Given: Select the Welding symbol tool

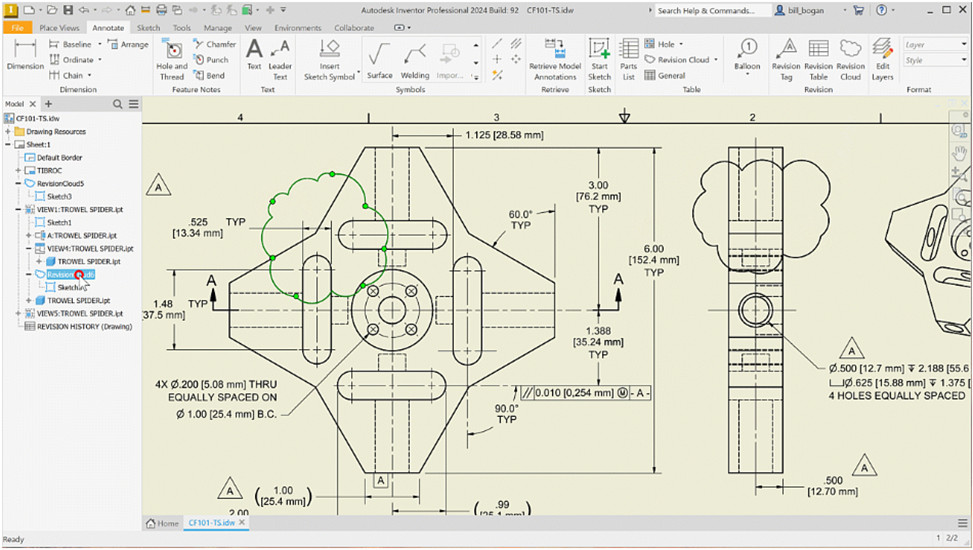Looking at the screenshot, I should click(415, 60).
